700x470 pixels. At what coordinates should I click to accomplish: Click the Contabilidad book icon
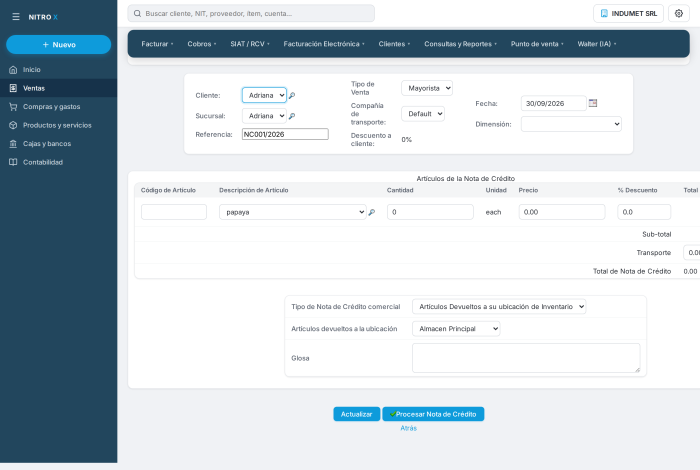pos(13,162)
